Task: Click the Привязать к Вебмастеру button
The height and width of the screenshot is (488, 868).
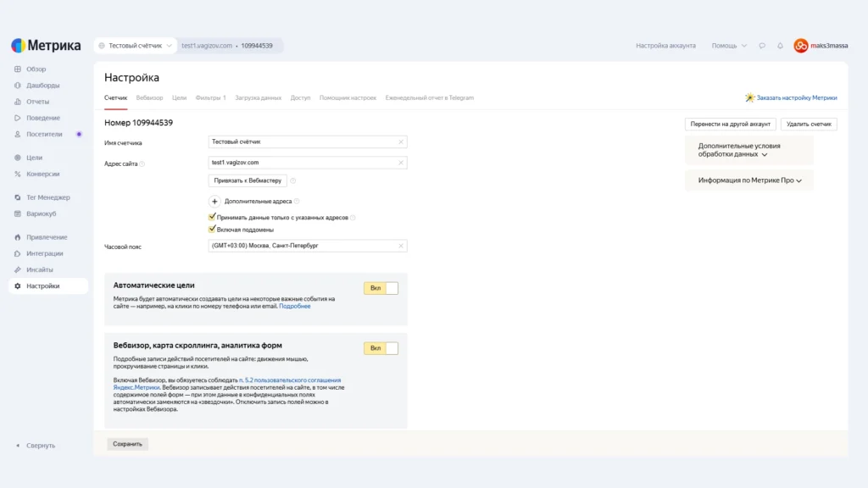Action: pos(248,180)
